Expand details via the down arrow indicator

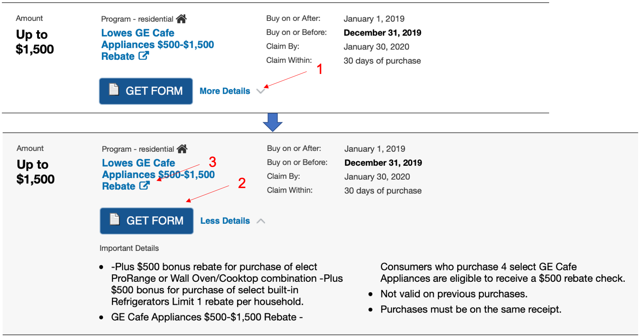(261, 91)
